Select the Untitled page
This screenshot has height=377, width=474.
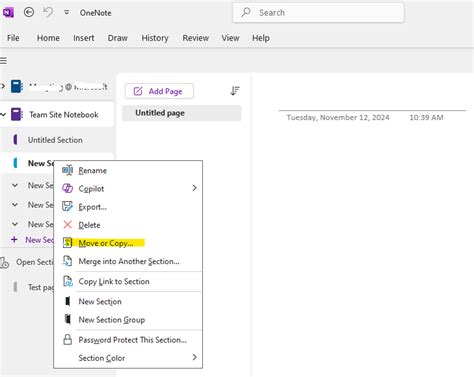182,113
